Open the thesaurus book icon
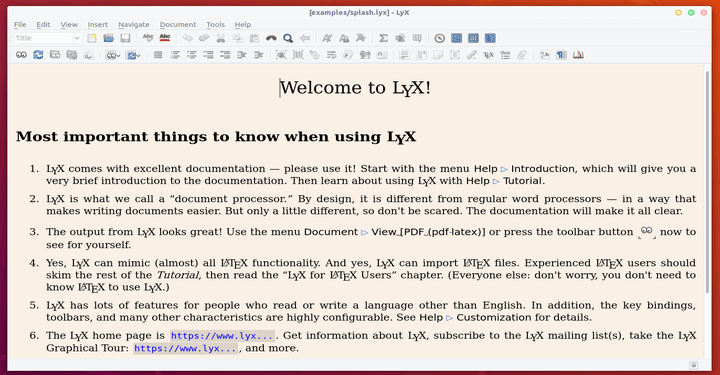720x375 pixels. [x=578, y=55]
